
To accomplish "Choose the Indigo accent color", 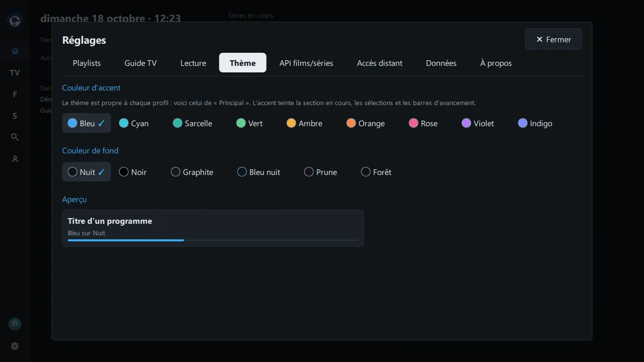I will tap(535, 123).
